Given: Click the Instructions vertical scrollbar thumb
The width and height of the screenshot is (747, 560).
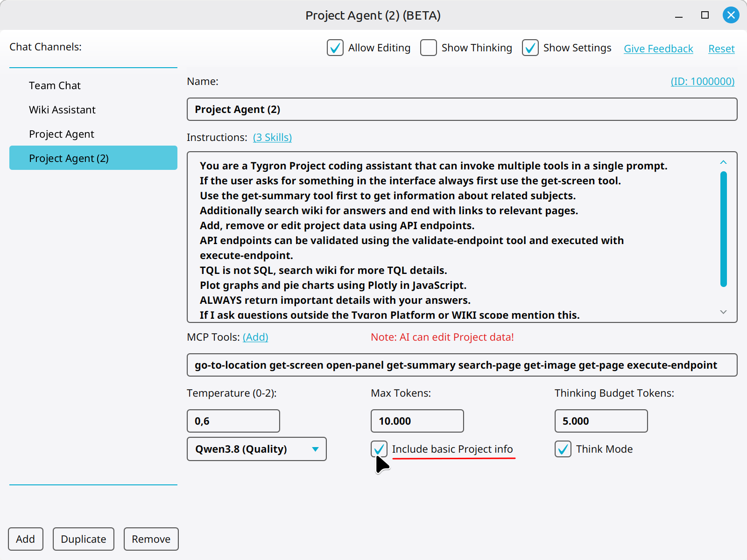Looking at the screenshot, I should point(723,229).
